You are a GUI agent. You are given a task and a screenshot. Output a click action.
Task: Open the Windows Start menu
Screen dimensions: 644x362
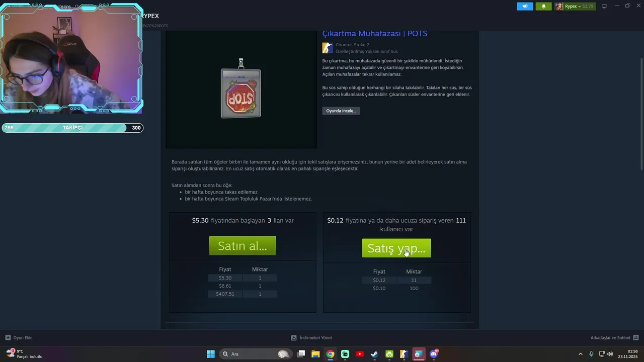(211, 354)
